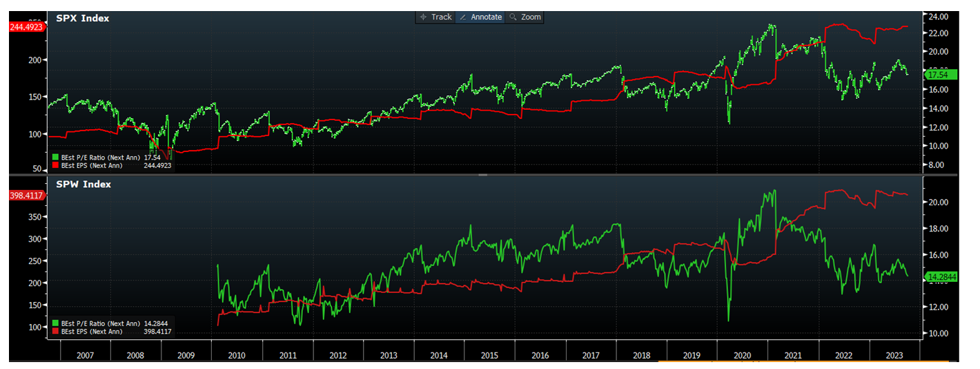This screenshot has height=369, width=980.
Task: Click the 2018 year label on the time axis
Action: [x=641, y=354]
